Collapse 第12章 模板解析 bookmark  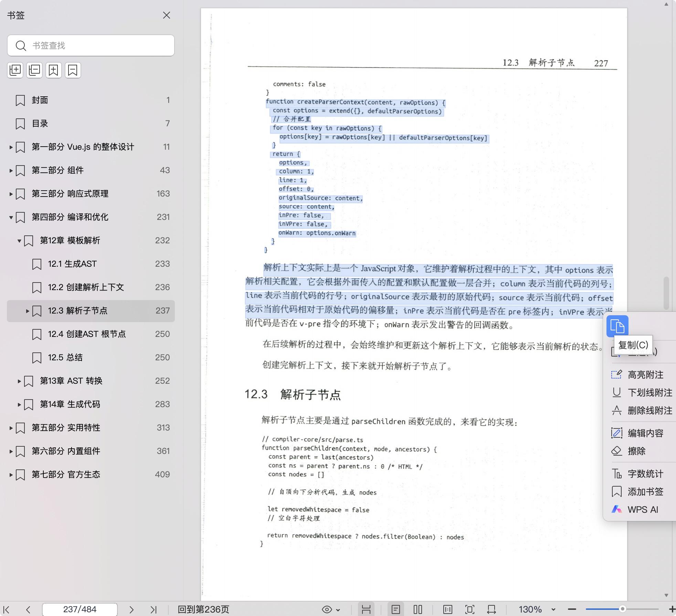pos(19,241)
